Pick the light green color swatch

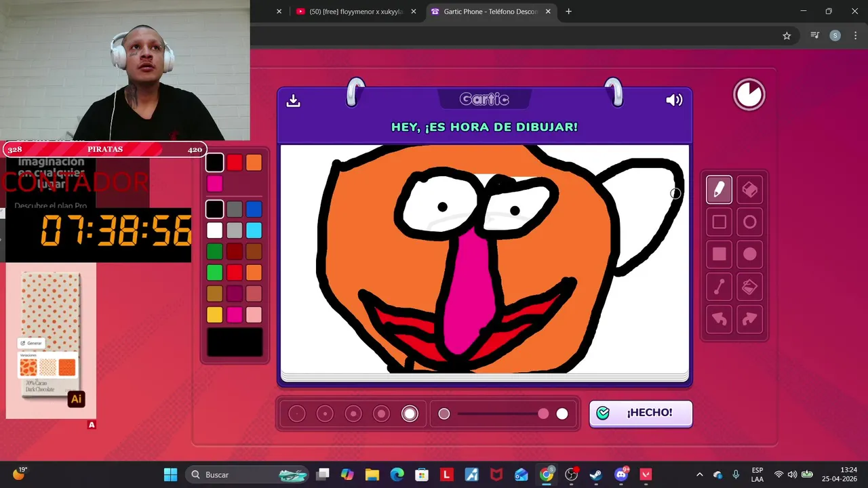pos(214,272)
